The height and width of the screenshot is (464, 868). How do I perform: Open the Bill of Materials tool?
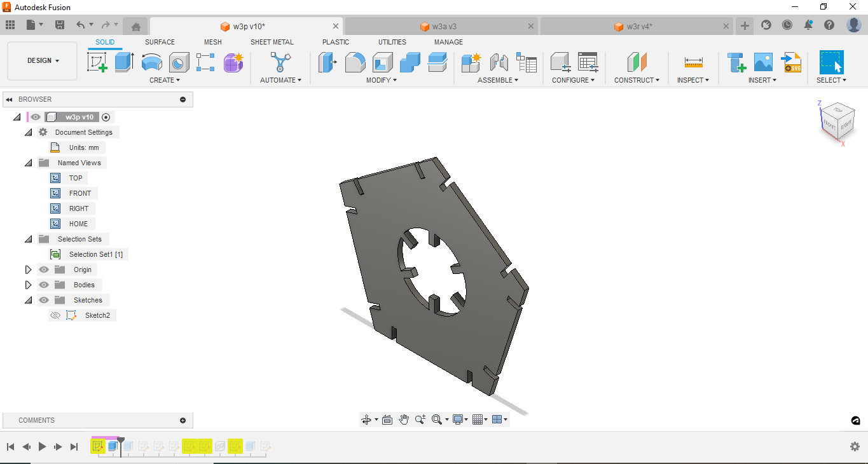tap(527, 62)
